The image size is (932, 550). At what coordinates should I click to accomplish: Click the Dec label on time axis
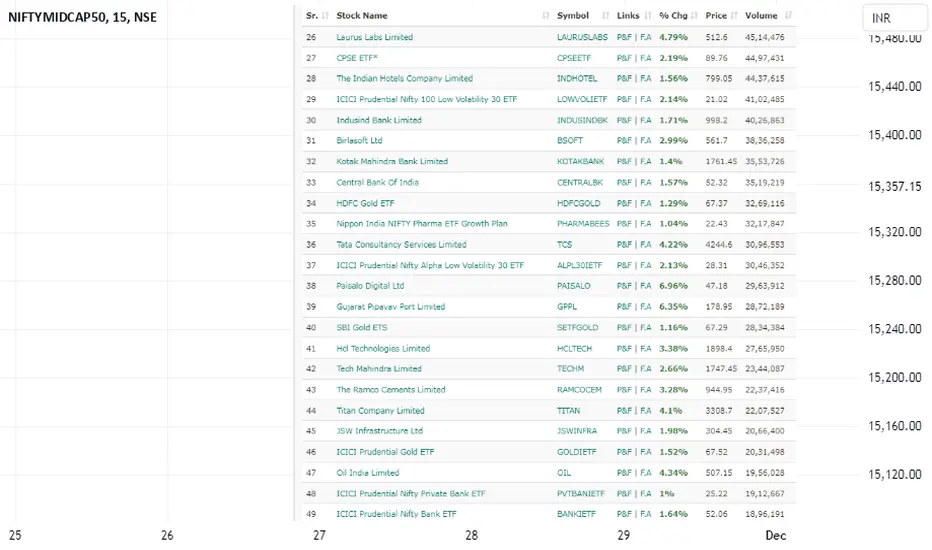point(776,535)
